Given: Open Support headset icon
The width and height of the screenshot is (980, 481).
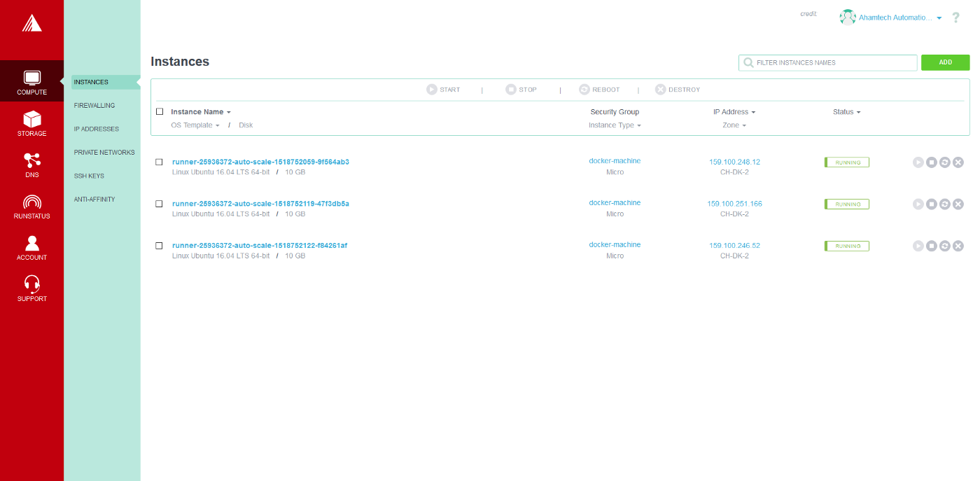Looking at the screenshot, I should (31, 285).
